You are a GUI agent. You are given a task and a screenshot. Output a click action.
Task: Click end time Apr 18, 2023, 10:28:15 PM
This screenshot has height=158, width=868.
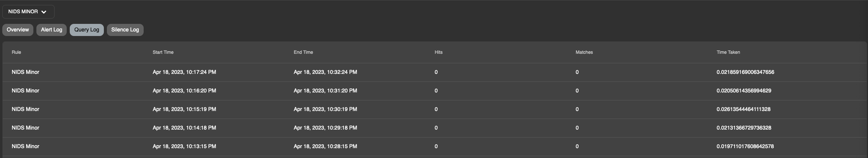pos(325,147)
